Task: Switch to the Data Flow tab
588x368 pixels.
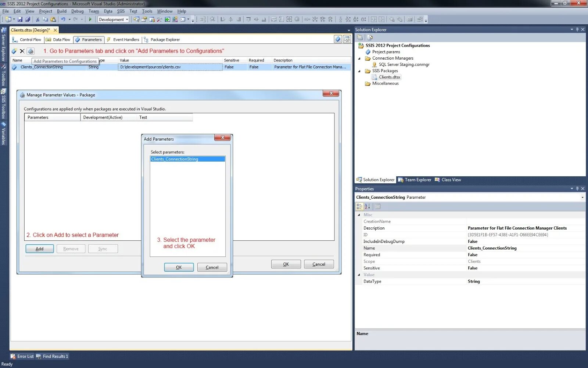Action: (58, 40)
